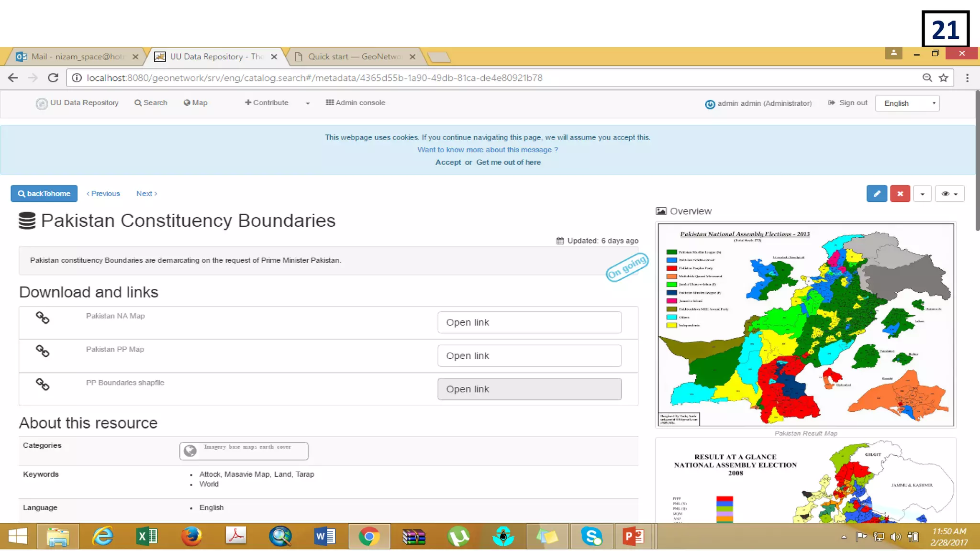
Task: Open the Result at a Glance 2008 thumbnail
Action: pos(806,481)
